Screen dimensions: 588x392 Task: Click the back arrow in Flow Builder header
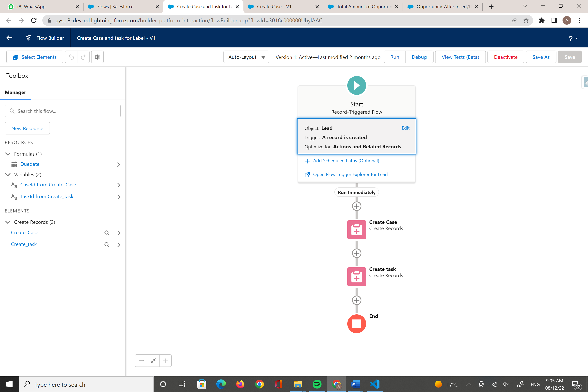9,38
